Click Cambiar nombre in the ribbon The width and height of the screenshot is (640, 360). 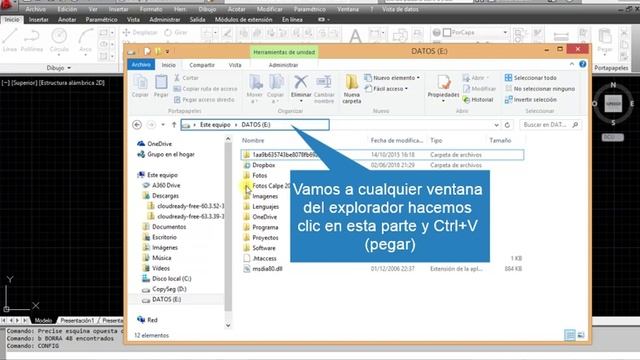(x=324, y=88)
